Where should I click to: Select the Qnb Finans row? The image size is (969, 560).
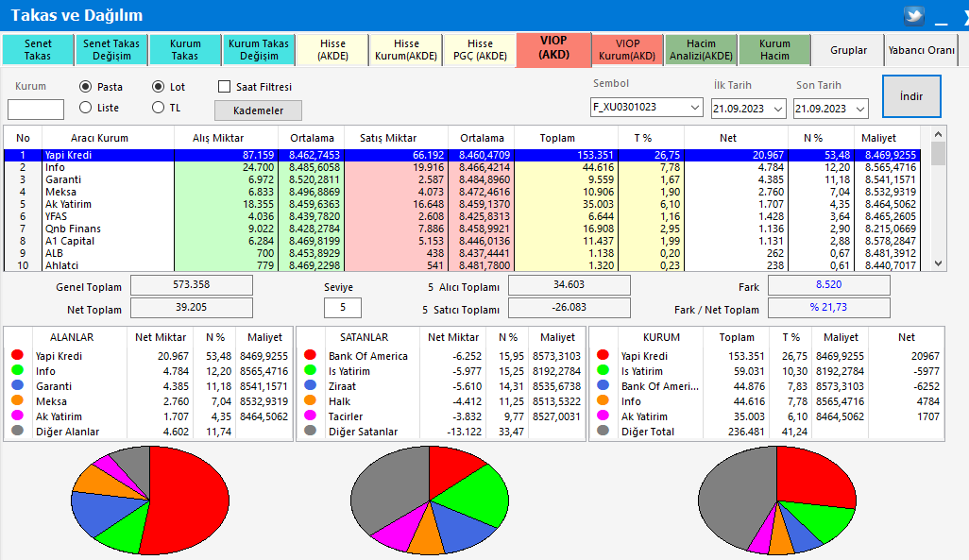(x=462, y=229)
